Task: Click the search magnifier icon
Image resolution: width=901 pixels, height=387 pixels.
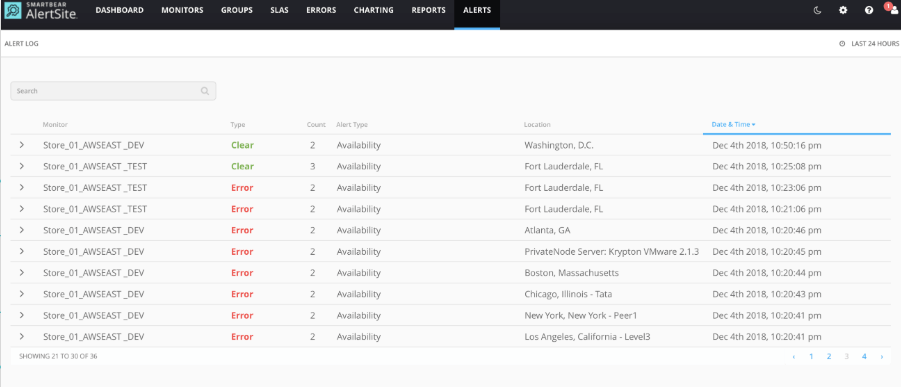Action: (x=205, y=91)
